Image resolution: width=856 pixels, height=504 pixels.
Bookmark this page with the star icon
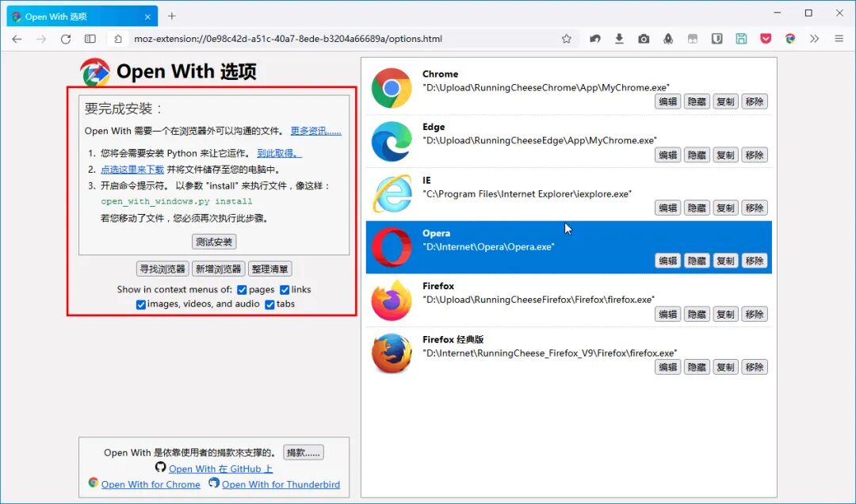(567, 39)
